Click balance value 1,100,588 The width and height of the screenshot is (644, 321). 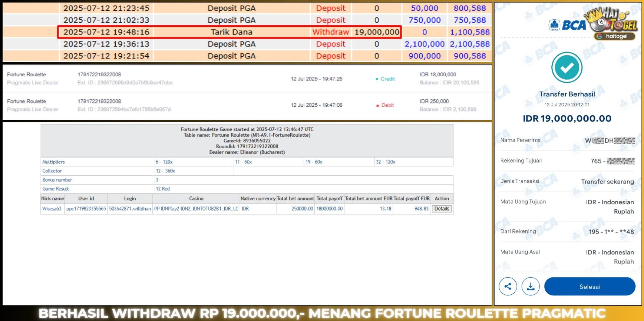(x=470, y=32)
